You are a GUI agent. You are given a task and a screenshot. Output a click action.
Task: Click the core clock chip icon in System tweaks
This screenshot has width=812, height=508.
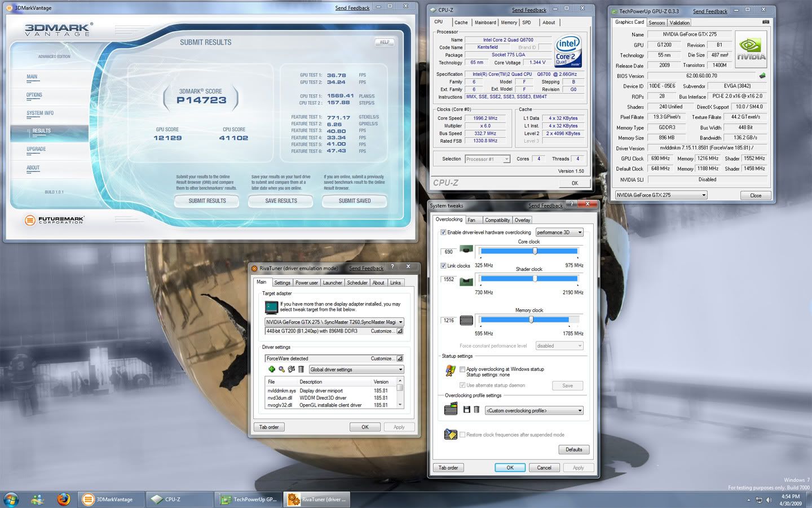pyautogui.click(x=466, y=249)
